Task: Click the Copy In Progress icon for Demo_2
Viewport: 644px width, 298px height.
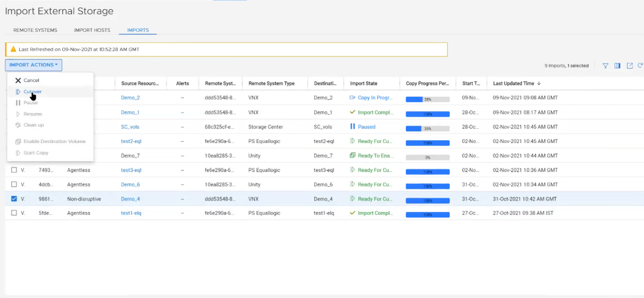Action: pyautogui.click(x=352, y=98)
